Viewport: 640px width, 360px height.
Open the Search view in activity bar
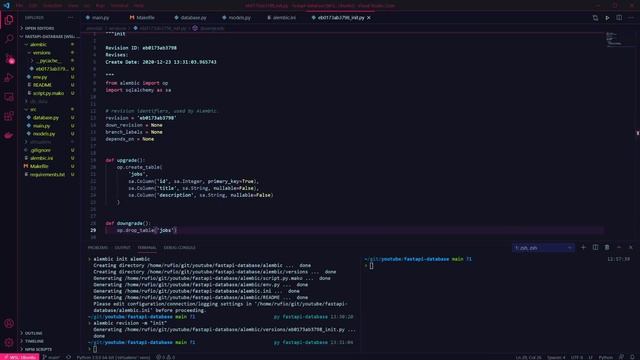click(x=9, y=39)
